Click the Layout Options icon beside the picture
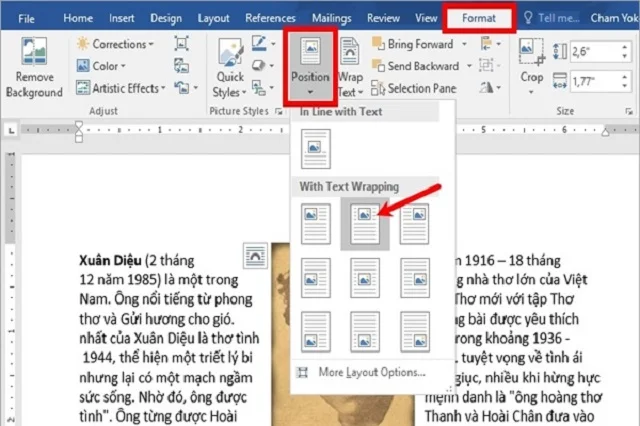This screenshot has width=640, height=426. [255, 256]
